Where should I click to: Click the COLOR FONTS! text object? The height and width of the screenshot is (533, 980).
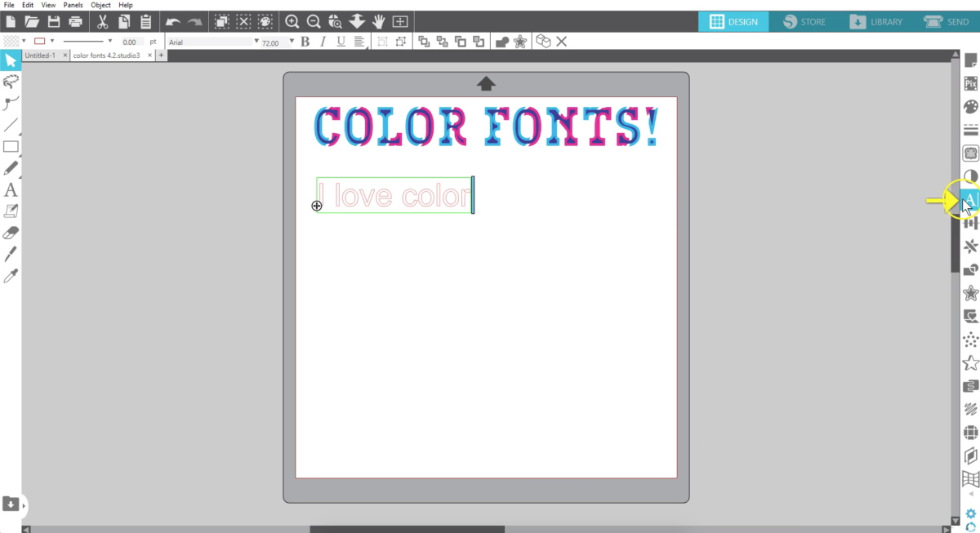coord(486,127)
